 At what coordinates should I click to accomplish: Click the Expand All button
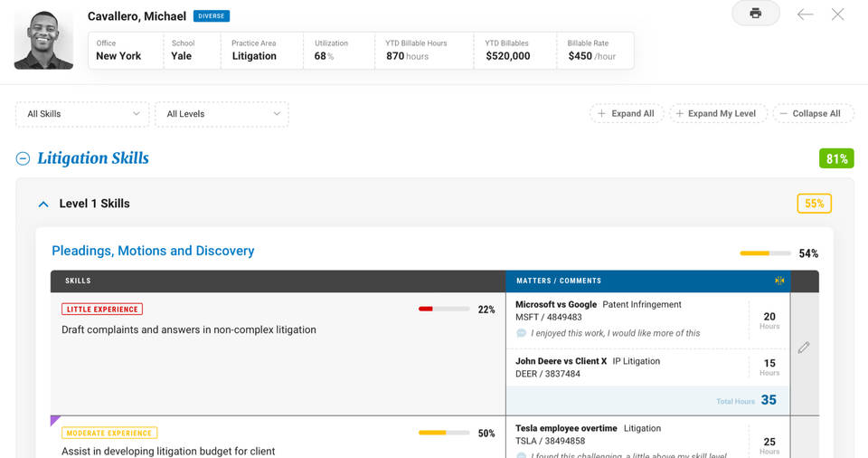(x=626, y=114)
